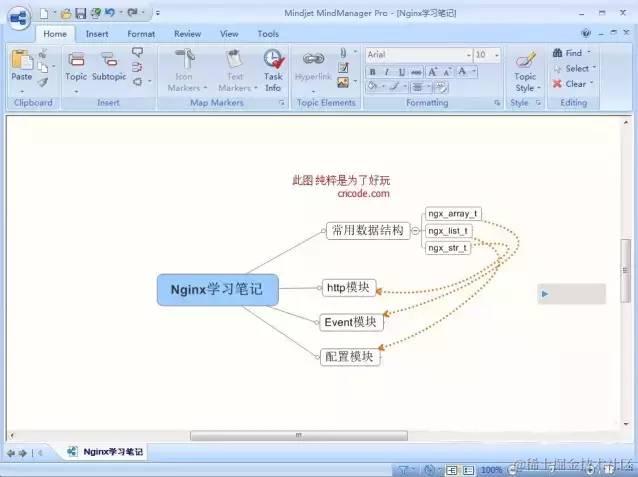Screen dimensions: 638x477
Task: Expand the side task pane arrow
Action: click(x=545, y=294)
